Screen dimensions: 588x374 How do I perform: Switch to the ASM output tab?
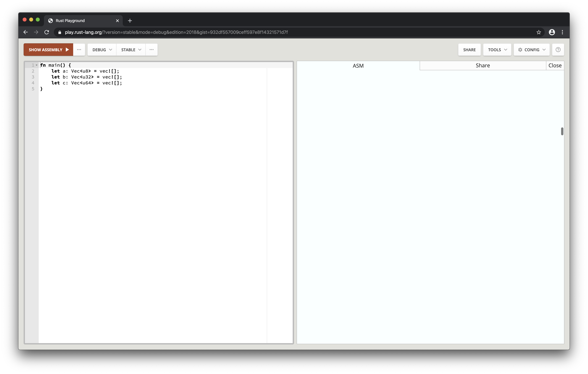point(358,66)
